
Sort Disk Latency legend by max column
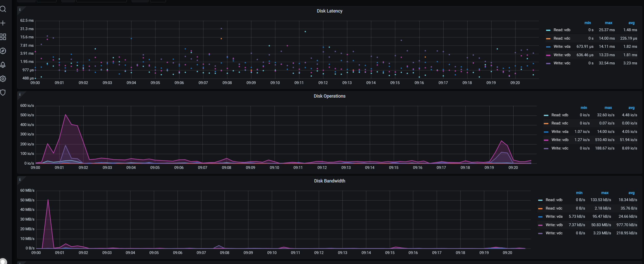[608, 23]
